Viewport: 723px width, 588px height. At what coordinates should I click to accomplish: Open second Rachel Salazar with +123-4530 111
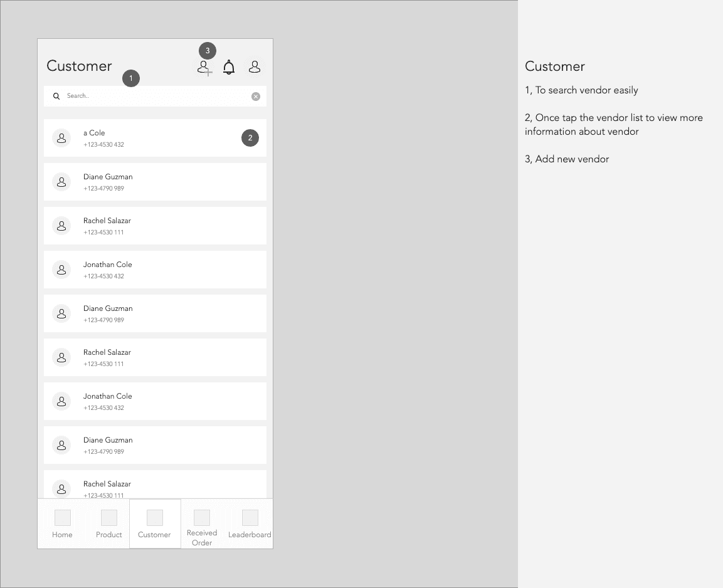pos(155,357)
